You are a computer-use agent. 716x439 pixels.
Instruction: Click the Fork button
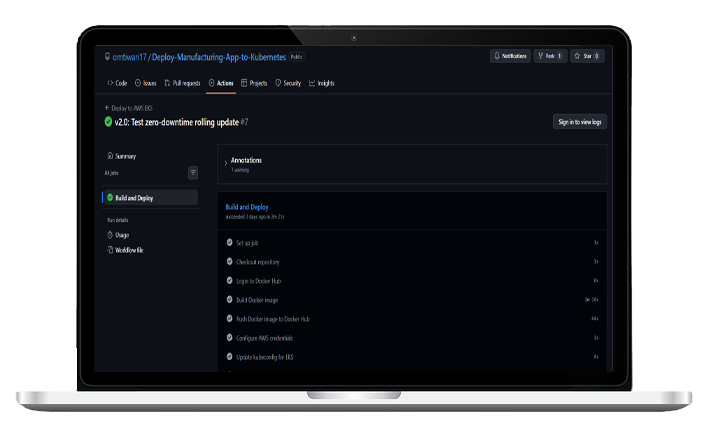point(550,56)
